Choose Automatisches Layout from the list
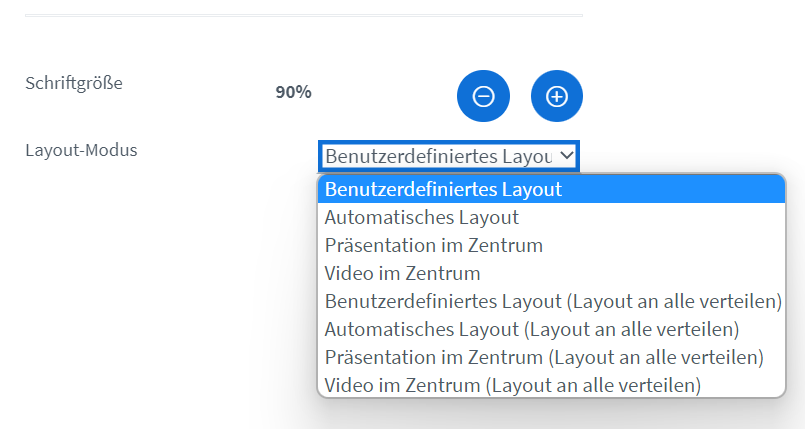Image resolution: width=805 pixels, height=429 pixels. (551, 218)
